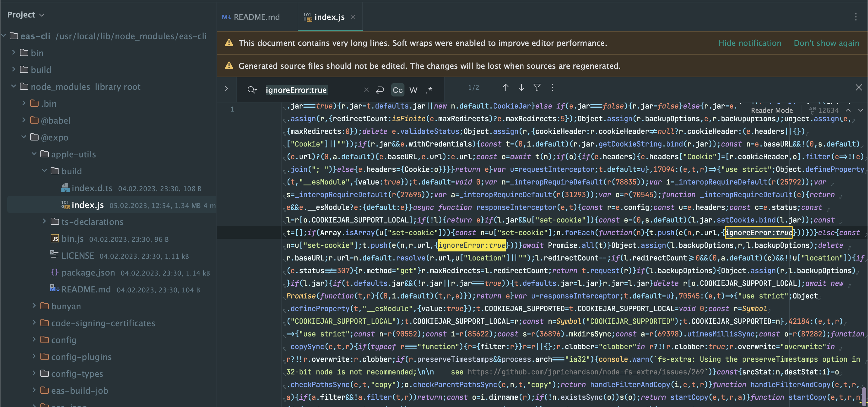868x407 pixels.
Task: Click the next occurrence down arrow
Action: tap(521, 88)
